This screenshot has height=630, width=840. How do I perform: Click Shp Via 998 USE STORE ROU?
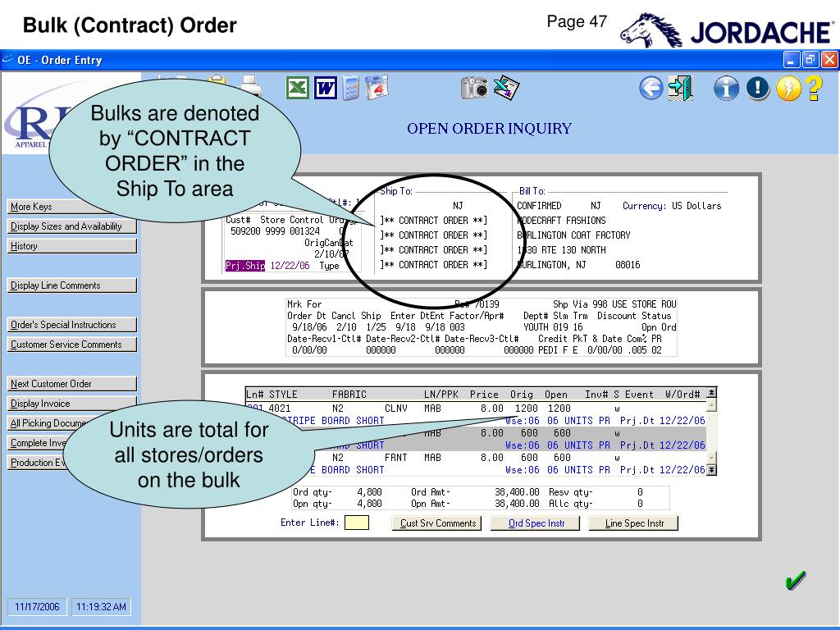[614, 304]
